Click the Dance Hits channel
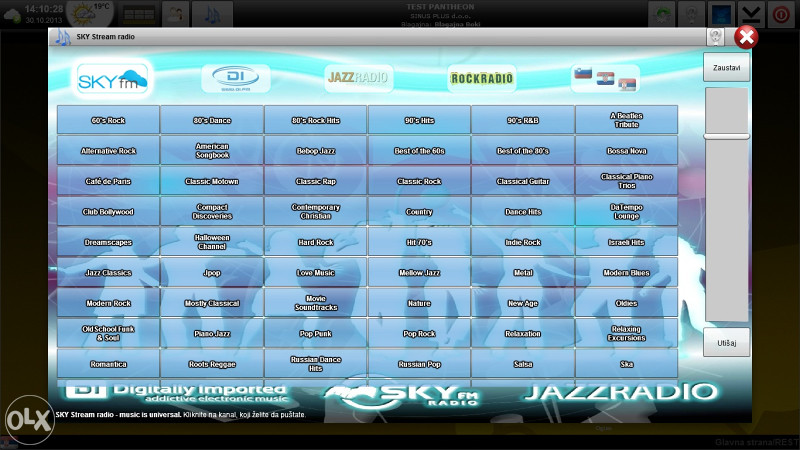Viewport: 800px width, 450px height. [x=522, y=212]
